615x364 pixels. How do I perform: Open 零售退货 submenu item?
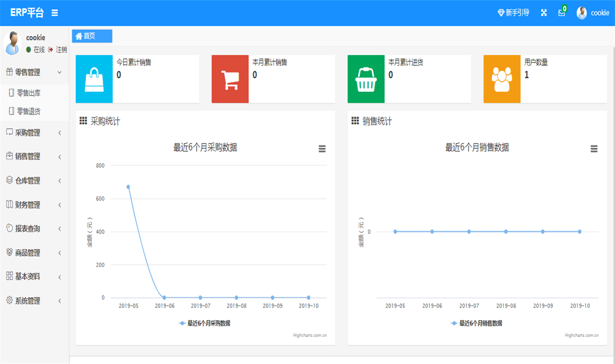[x=34, y=111]
